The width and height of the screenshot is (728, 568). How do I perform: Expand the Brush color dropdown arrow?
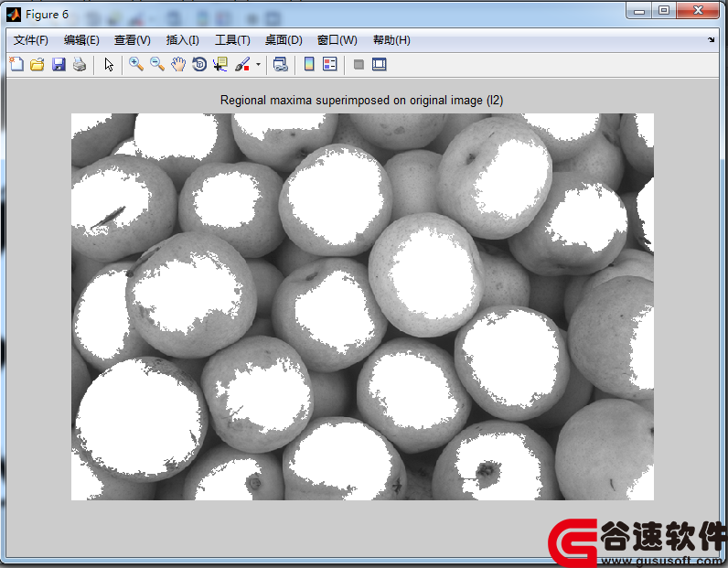258,65
